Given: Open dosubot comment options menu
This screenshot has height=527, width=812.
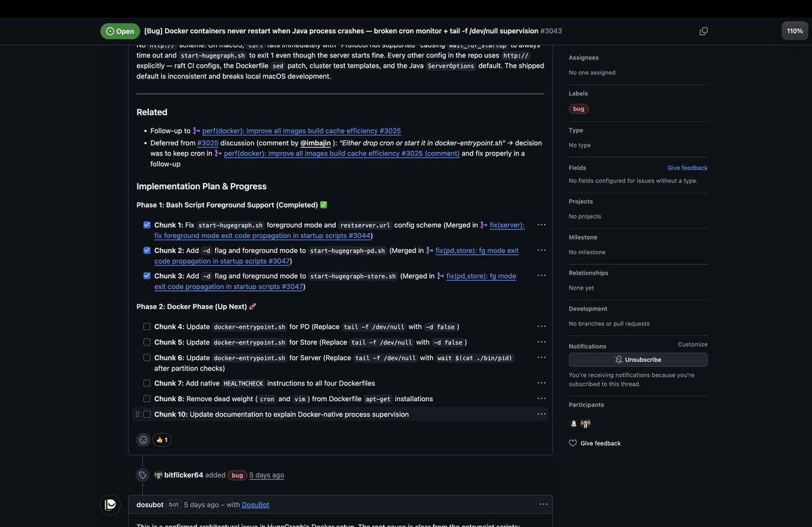Looking at the screenshot, I should (543, 505).
